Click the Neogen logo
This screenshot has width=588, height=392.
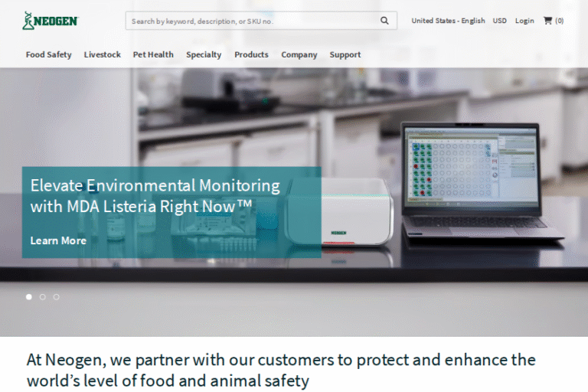click(50, 21)
